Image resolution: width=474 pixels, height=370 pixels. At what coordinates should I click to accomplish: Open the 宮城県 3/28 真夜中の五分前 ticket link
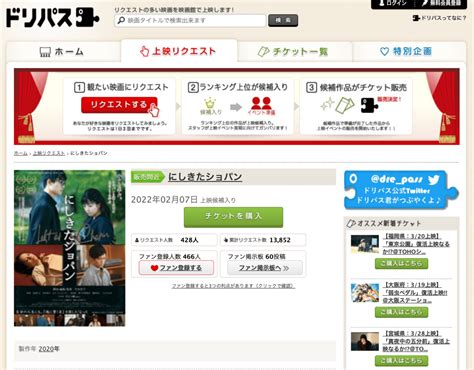coord(416,341)
